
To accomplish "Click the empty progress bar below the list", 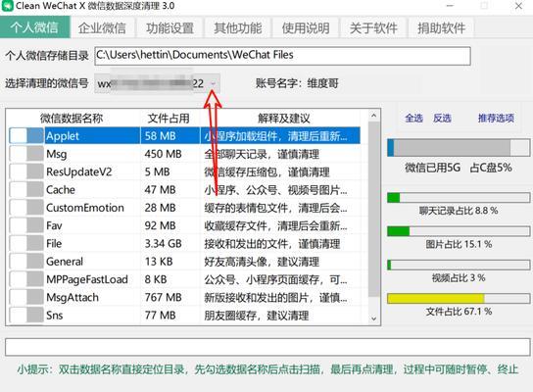I will coord(267,348).
